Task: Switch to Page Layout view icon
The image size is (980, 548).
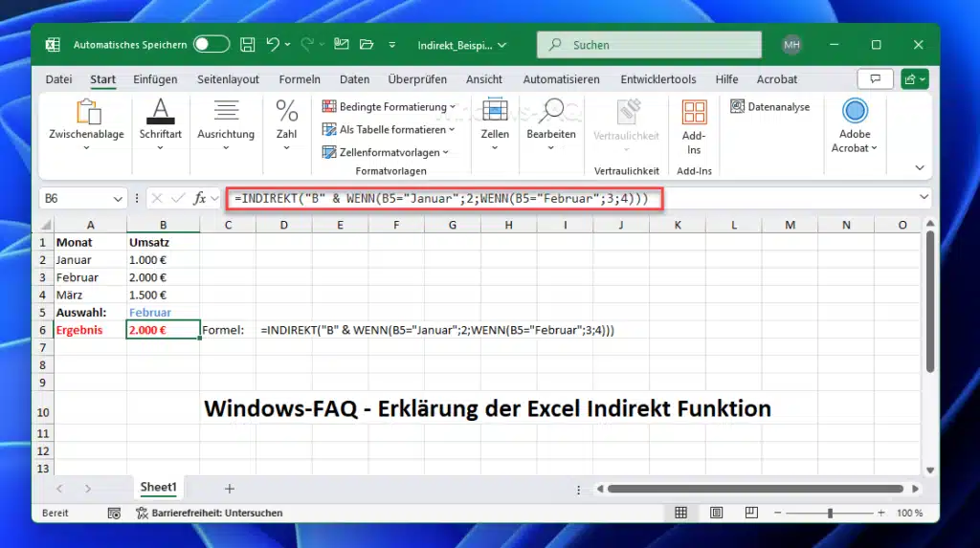Action: pyautogui.click(x=716, y=513)
